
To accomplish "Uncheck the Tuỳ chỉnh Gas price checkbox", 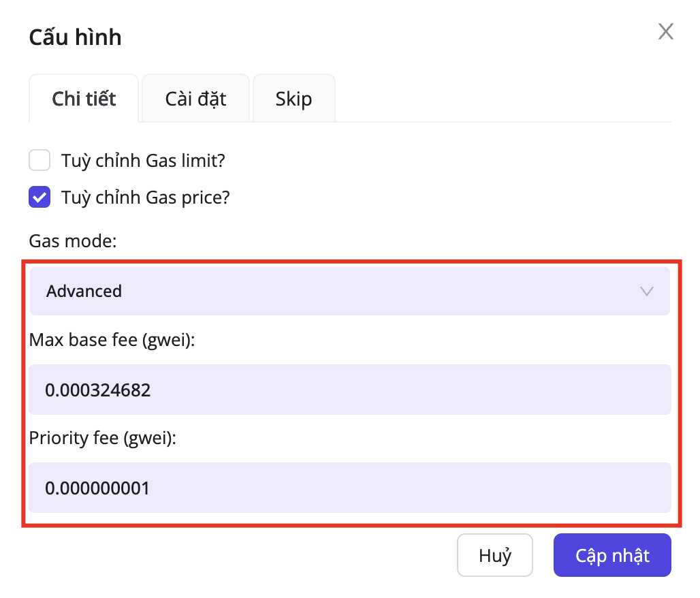I will [39, 198].
